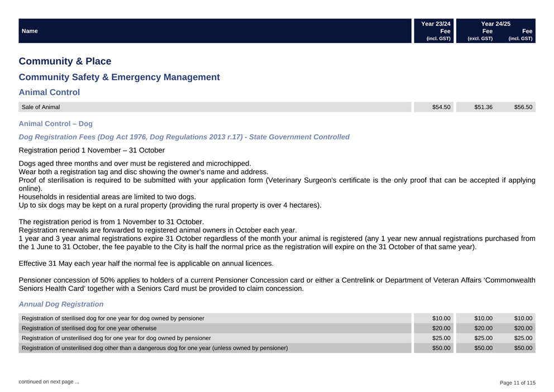
Task: Click the "Page 11 of 115" footer
Action: coord(518,383)
